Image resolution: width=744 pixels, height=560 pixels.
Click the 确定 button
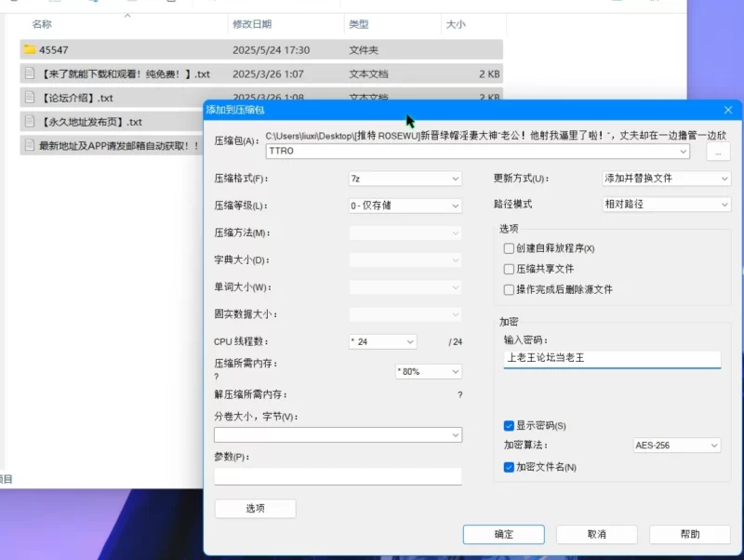[503, 534]
